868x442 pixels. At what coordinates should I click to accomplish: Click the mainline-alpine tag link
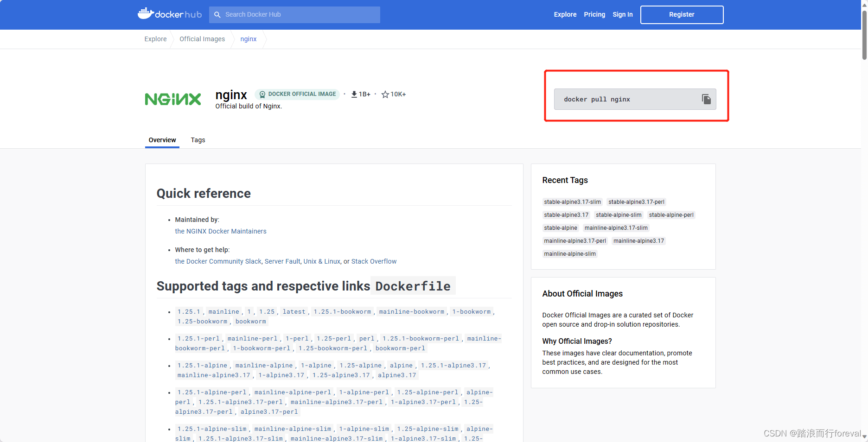coord(264,366)
